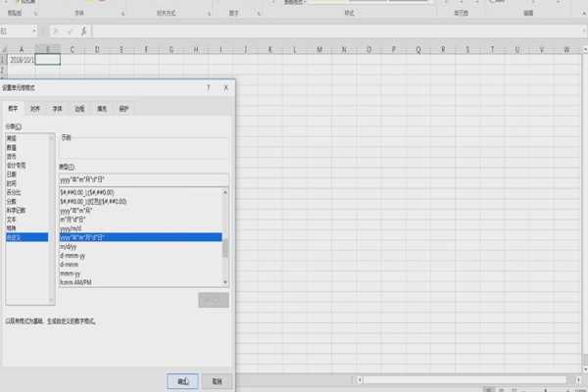The height and width of the screenshot is (392, 588).
Task: Click the insert function fx icon
Action: [x=84, y=31]
